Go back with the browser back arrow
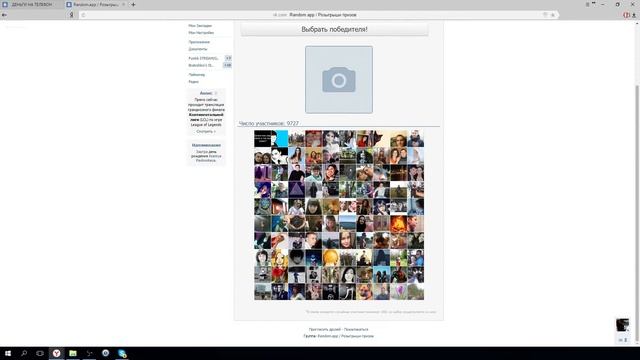This screenshot has width=640, height=360. [4, 15]
